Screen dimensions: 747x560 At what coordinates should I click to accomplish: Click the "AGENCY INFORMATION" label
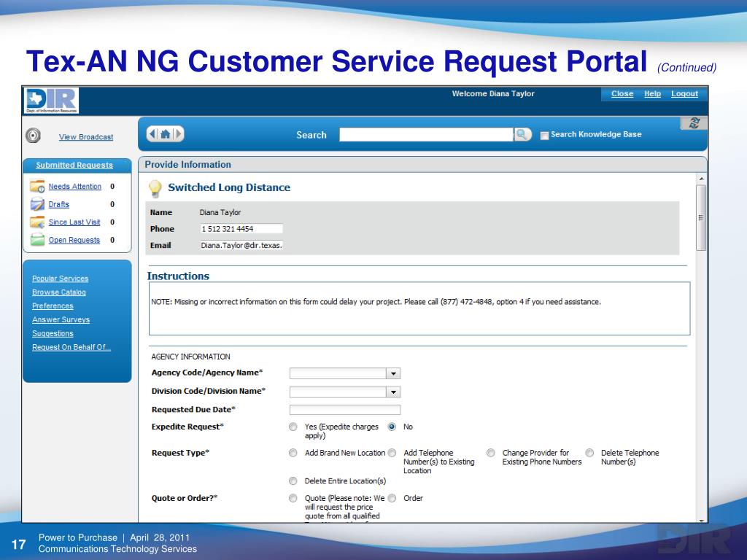click(x=190, y=357)
